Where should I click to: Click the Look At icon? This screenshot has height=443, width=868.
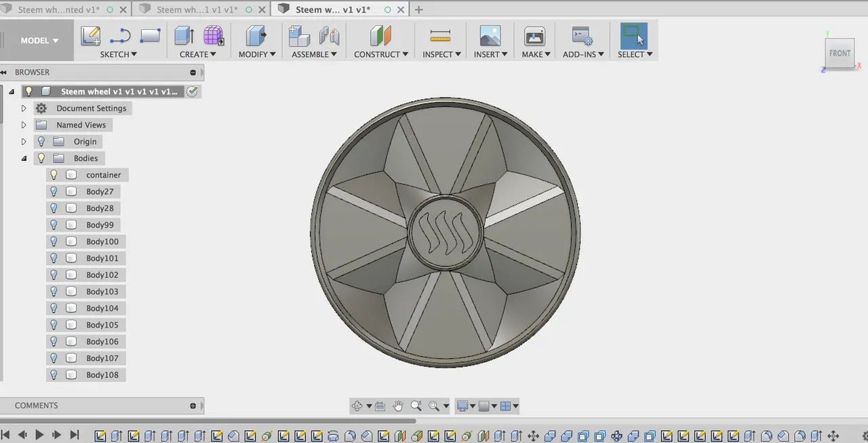[380, 406]
